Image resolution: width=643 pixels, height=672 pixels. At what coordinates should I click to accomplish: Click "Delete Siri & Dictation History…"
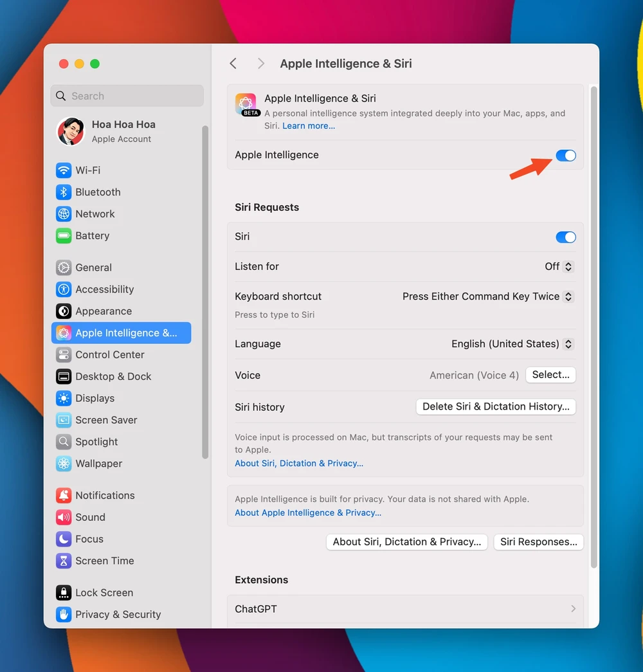click(x=495, y=406)
